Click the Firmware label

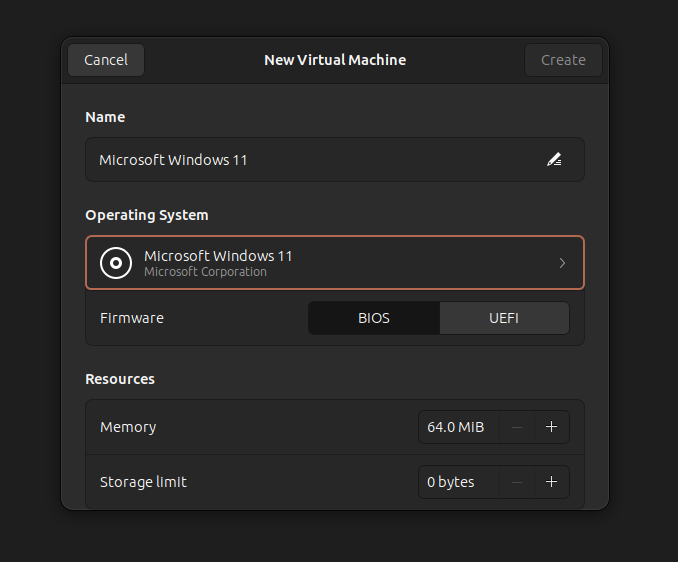pos(132,318)
